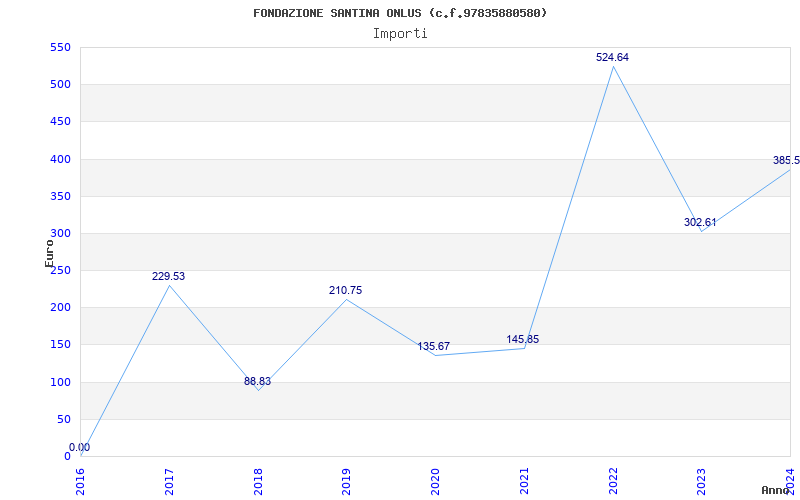Viewport: 800px width, 500px height.
Task: Select the 135.67 data label
Action: click(434, 346)
